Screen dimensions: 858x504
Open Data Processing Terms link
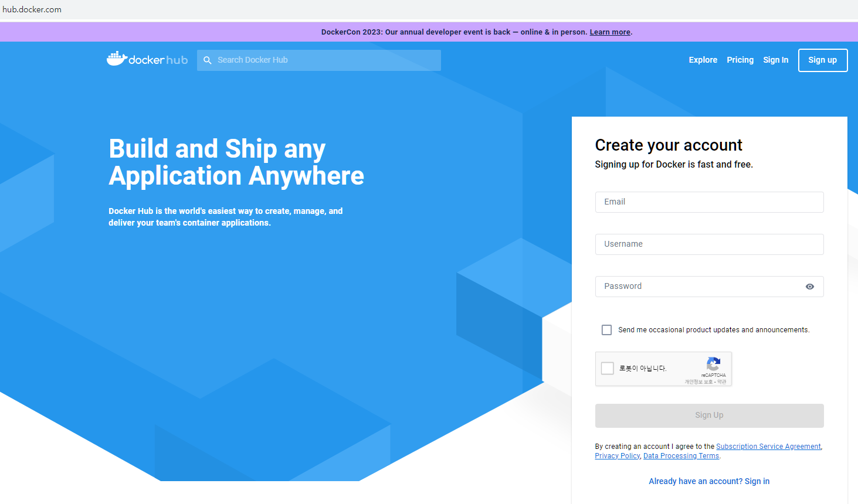tap(681, 456)
